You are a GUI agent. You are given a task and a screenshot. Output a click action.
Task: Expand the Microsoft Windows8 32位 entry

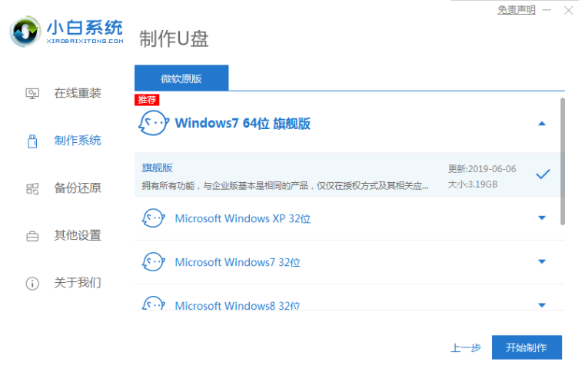click(x=542, y=305)
